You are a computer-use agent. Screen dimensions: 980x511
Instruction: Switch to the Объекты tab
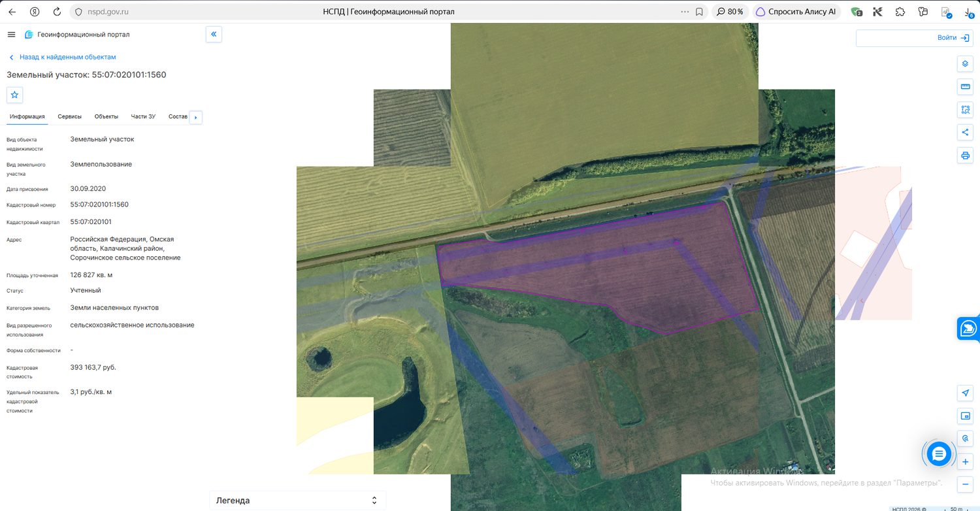(106, 116)
